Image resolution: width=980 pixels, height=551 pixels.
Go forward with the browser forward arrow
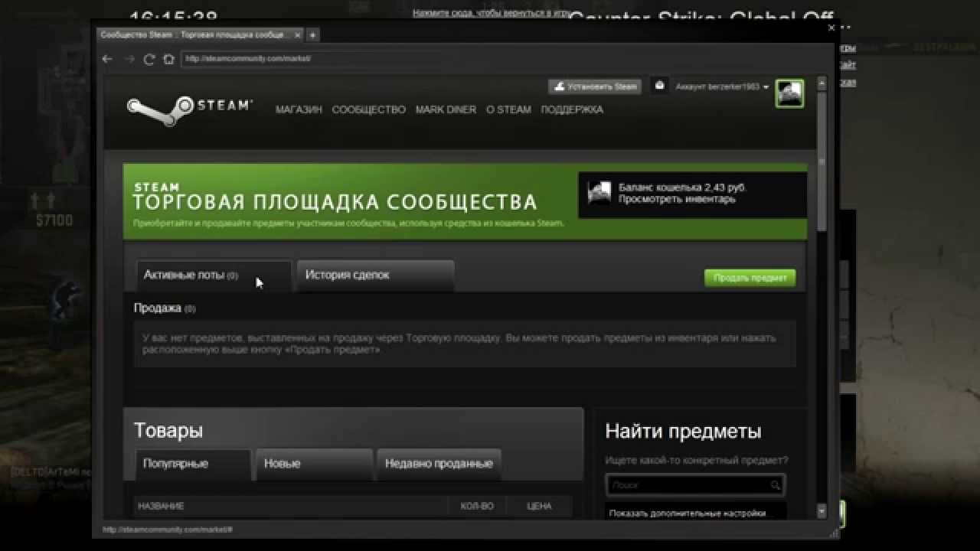(x=129, y=59)
